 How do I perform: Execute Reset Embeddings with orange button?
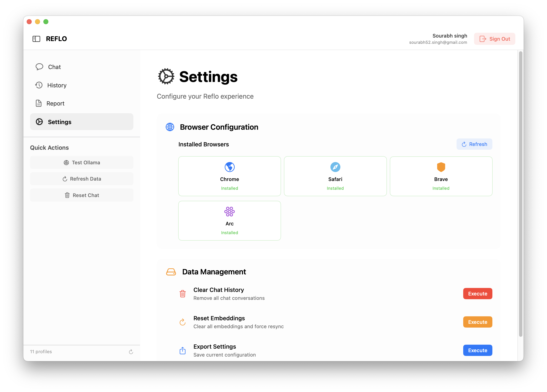pos(477,322)
